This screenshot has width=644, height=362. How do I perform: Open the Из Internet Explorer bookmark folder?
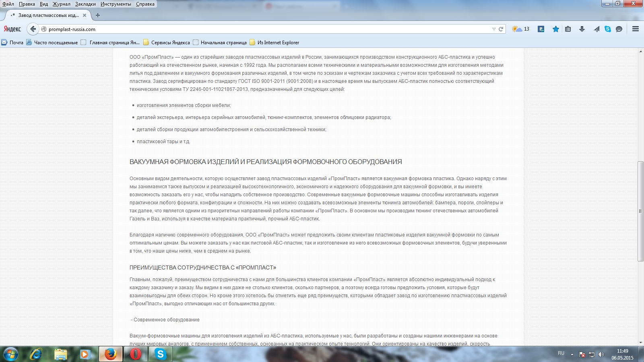pyautogui.click(x=275, y=42)
